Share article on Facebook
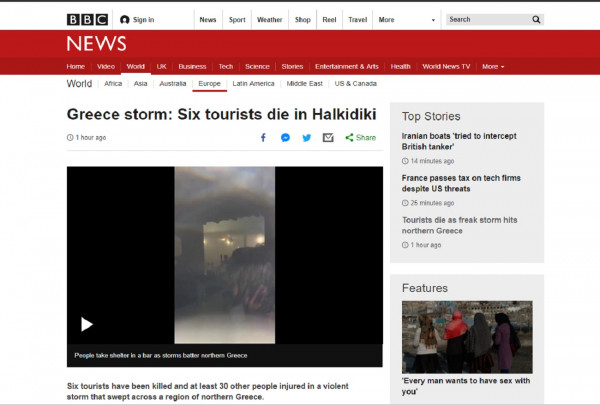 (264, 137)
